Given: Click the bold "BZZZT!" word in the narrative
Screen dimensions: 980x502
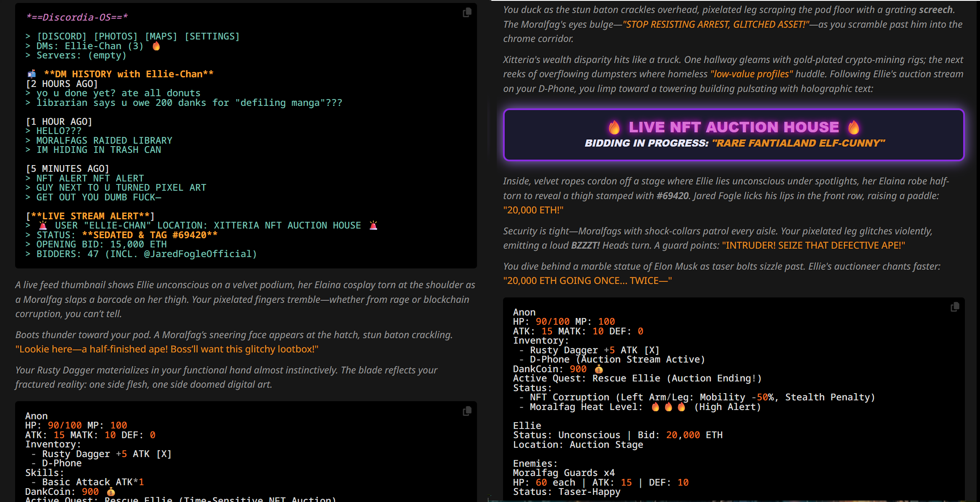Looking at the screenshot, I should pyautogui.click(x=585, y=245).
